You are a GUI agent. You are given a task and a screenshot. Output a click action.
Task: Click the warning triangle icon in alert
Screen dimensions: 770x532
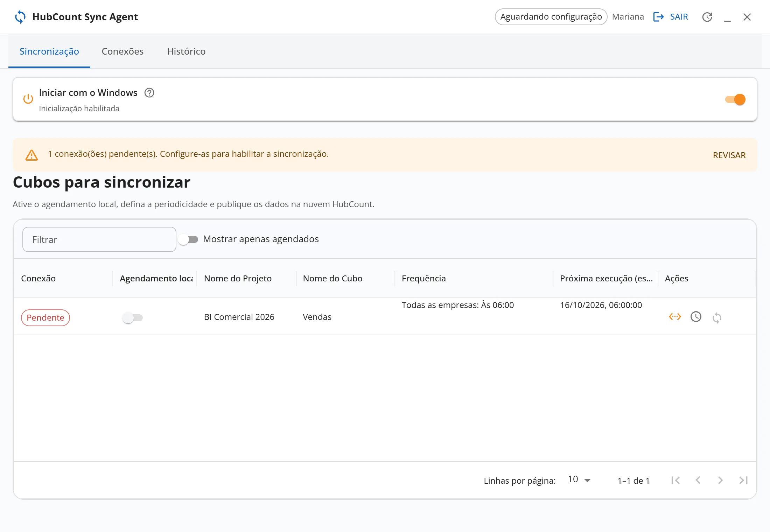[31, 155]
